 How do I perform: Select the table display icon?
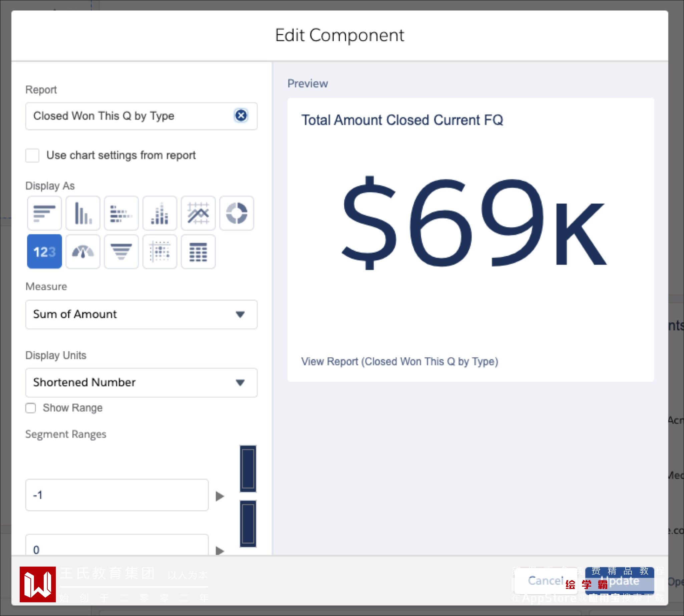click(198, 252)
